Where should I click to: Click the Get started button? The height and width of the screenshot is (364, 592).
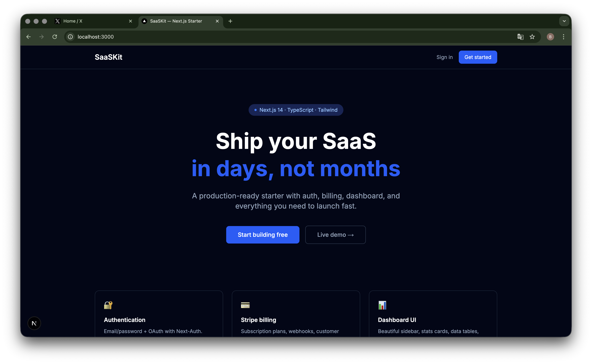(478, 57)
